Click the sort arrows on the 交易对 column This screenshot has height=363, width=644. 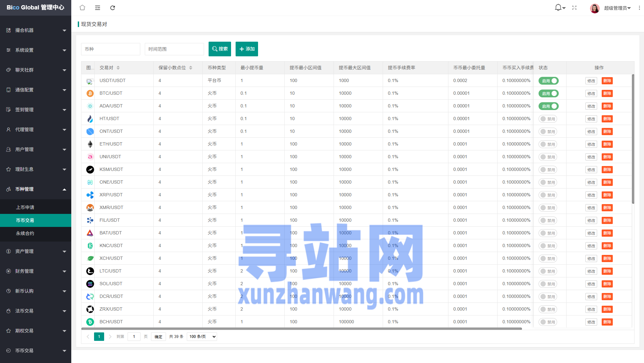(x=118, y=68)
